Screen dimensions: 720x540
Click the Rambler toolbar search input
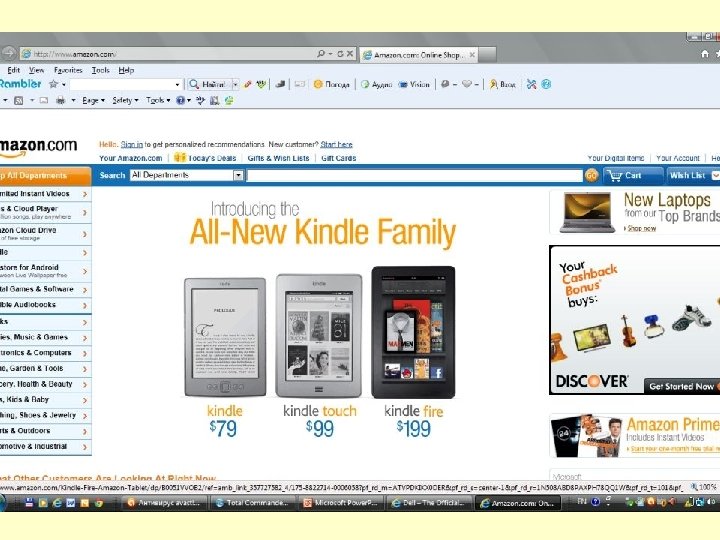[x=121, y=84]
